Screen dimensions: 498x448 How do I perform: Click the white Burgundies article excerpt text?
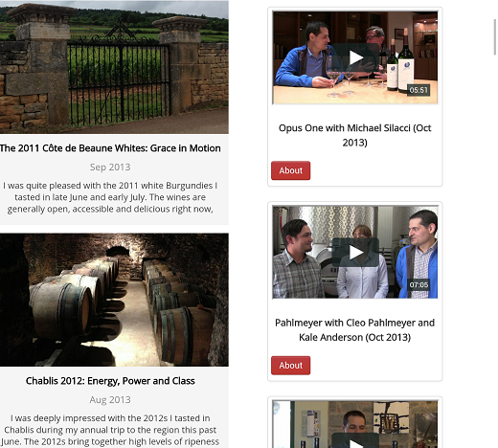pyautogui.click(x=110, y=197)
